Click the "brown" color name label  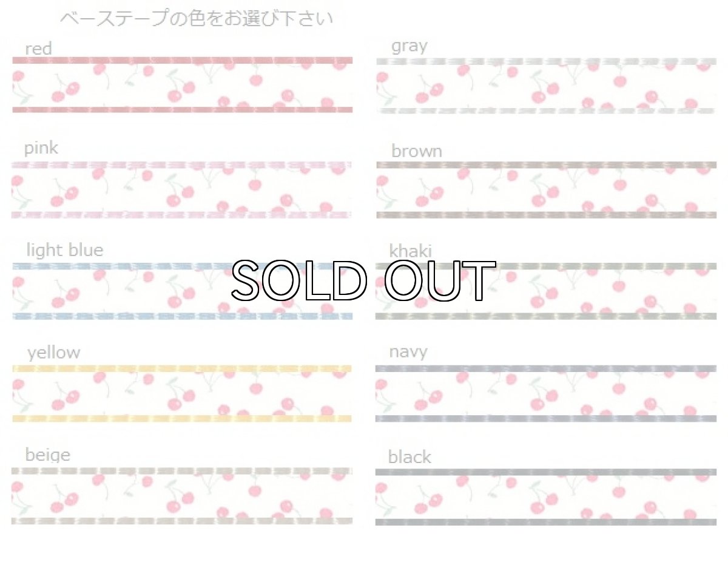[x=416, y=151]
